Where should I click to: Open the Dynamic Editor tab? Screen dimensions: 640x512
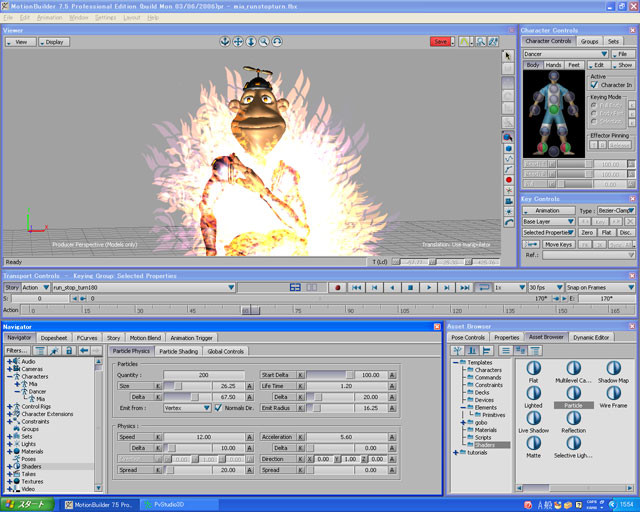point(591,337)
